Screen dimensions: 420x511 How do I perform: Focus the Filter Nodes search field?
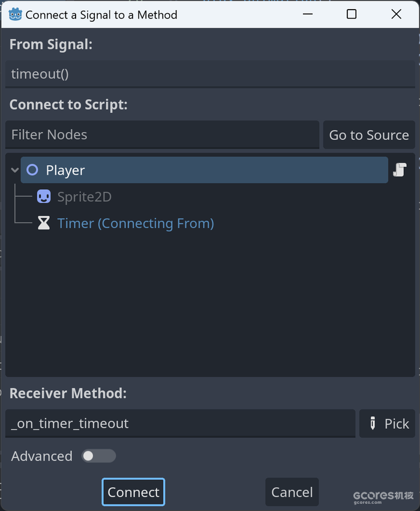coord(162,135)
